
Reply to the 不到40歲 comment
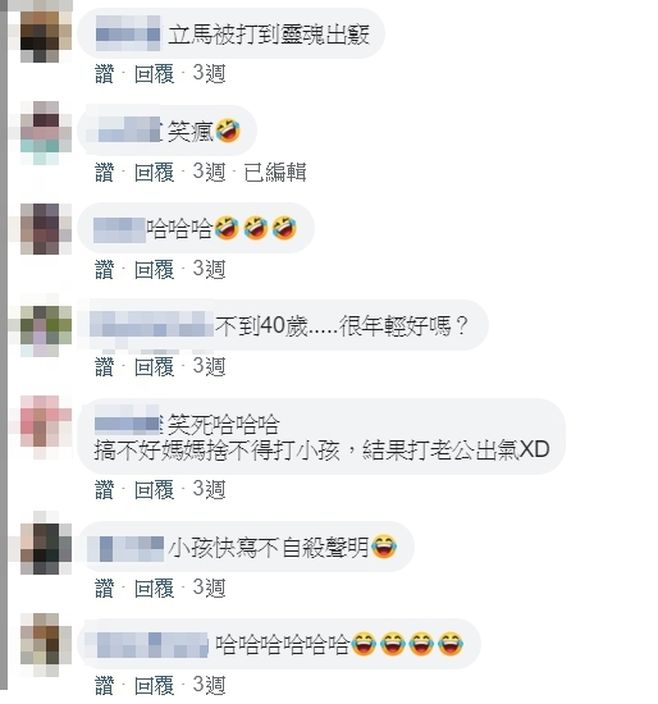[x=154, y=367]
